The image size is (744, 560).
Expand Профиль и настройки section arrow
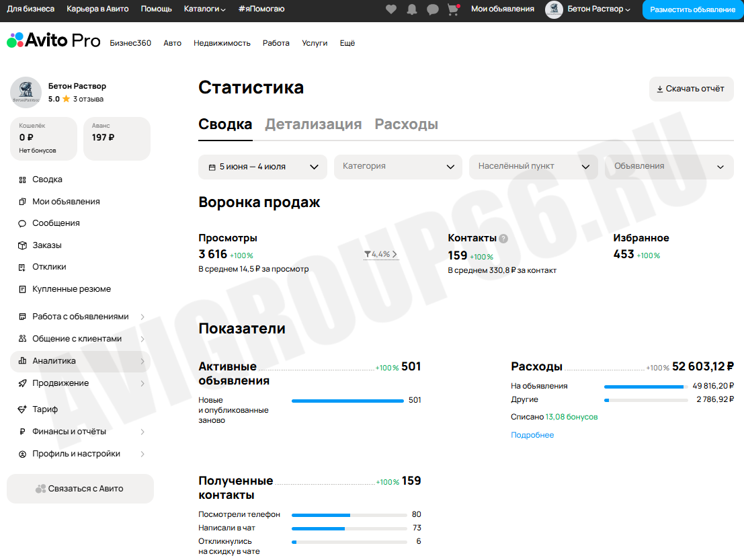point(142,454)
